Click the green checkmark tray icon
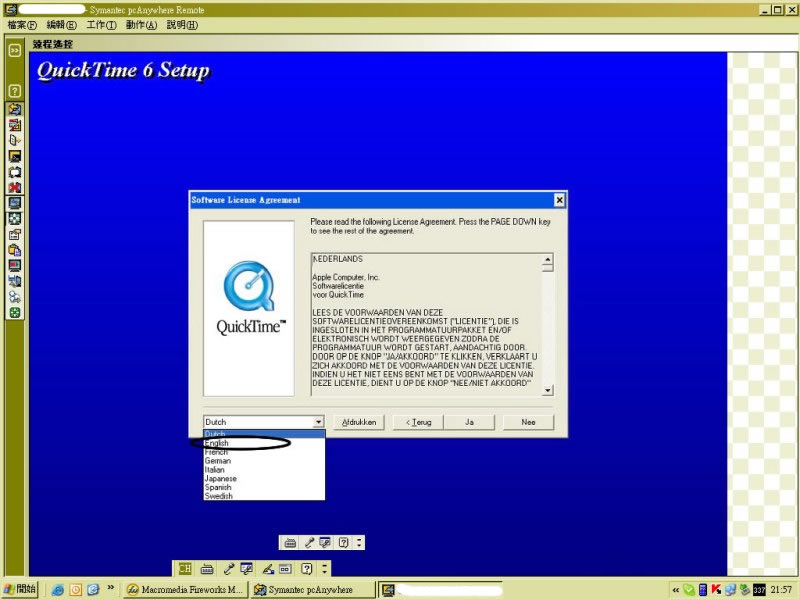The height and width of the screenshot is (600, 800). 689,589
